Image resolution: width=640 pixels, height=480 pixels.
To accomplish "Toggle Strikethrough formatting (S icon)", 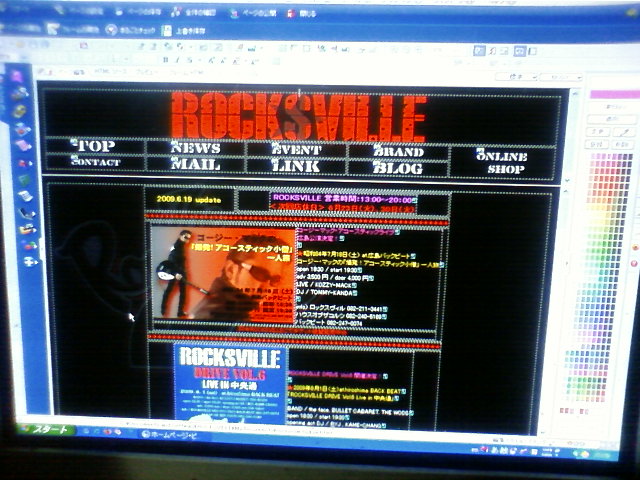I will point(190,61).
